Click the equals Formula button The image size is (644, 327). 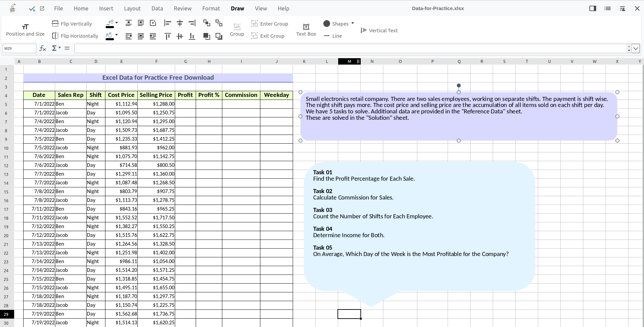click(67, 48)
